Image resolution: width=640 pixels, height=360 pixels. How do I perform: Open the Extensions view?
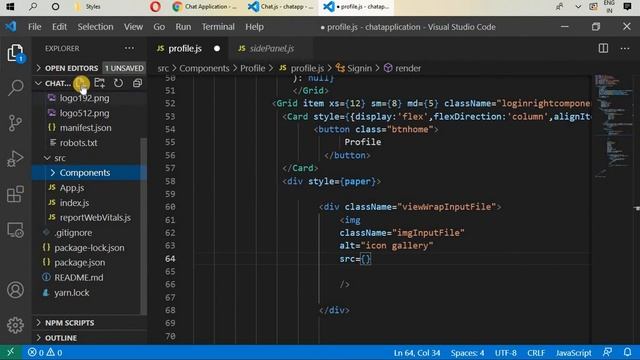click(x=16, y=194)
